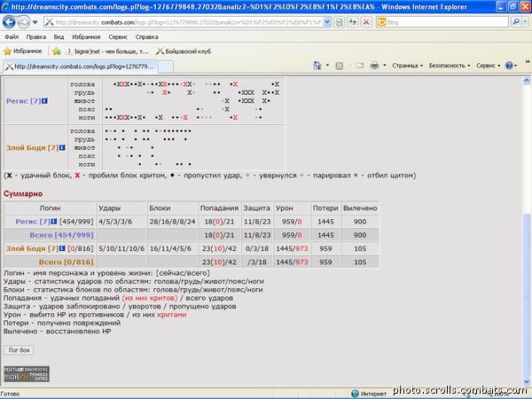Click the home icon in command bar

tap(317, 66)
